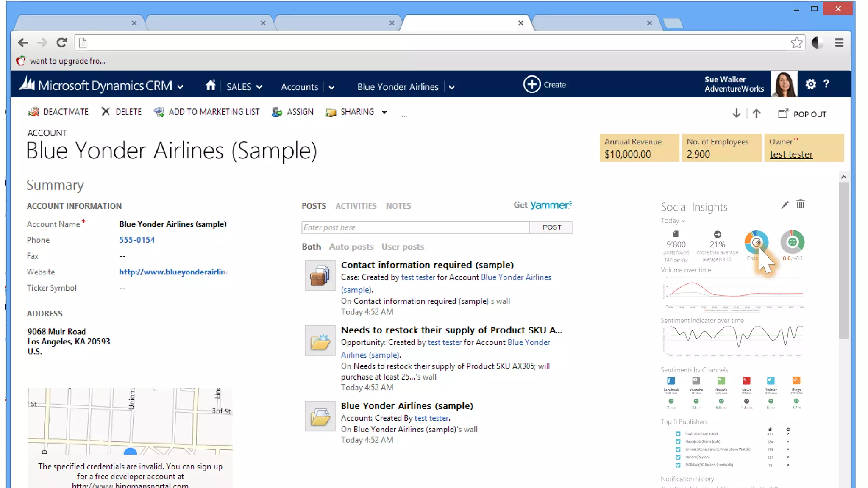This screenshot has width=868, height=488.
Task: Click the POST button
Action: click(551, 227)
